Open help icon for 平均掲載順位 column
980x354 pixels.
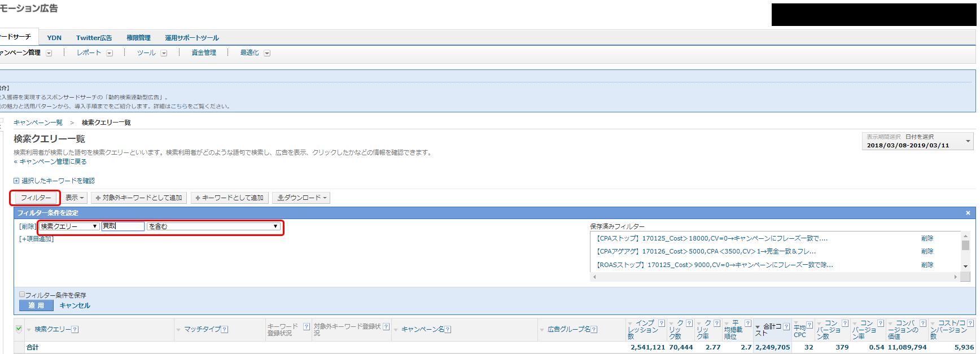click(748, 324)
